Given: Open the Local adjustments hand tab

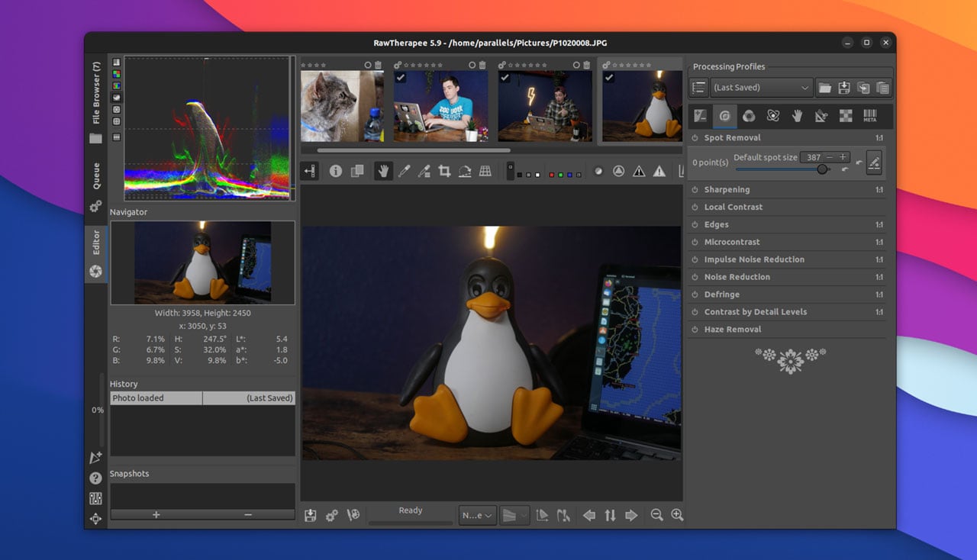Looking at the screenshot, I should 797,116.
